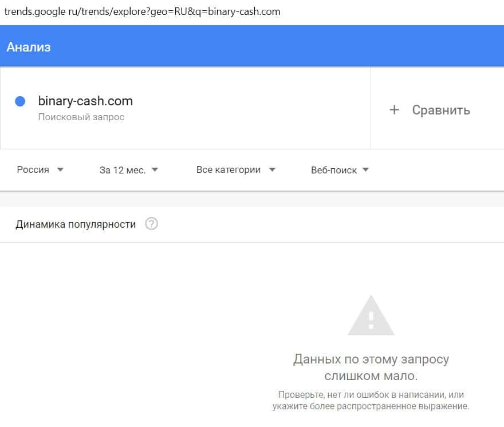
Task: Click the Анализ header title
Action: (29, 47)
